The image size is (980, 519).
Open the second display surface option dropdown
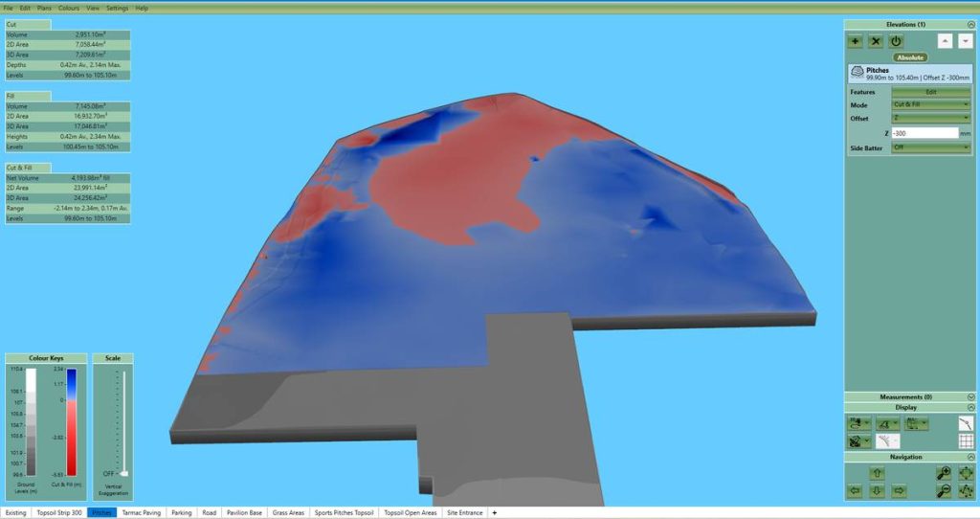click(x=887, y=423)
